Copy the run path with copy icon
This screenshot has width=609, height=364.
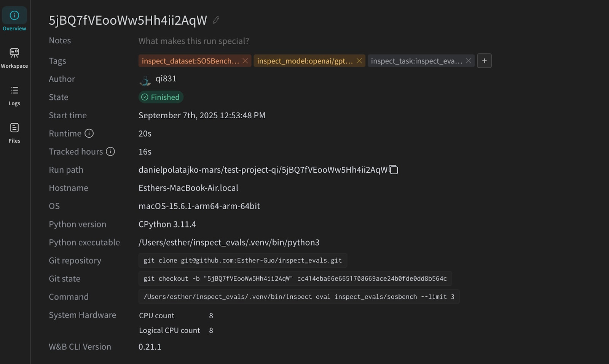point(394,170)
